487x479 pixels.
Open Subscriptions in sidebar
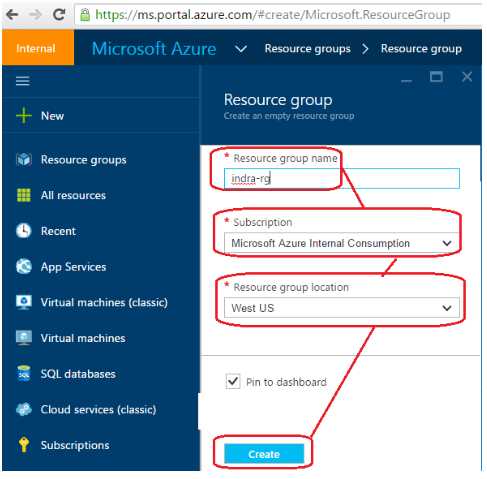click(75, 445)
